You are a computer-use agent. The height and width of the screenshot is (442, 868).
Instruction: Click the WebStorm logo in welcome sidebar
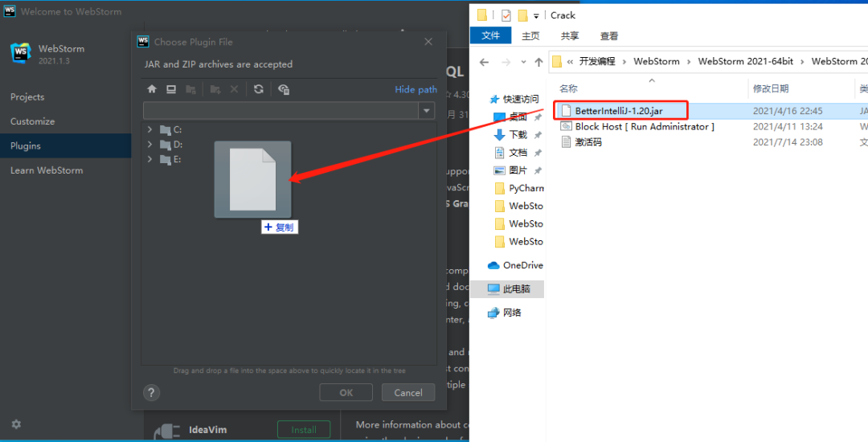pos(20,54)
